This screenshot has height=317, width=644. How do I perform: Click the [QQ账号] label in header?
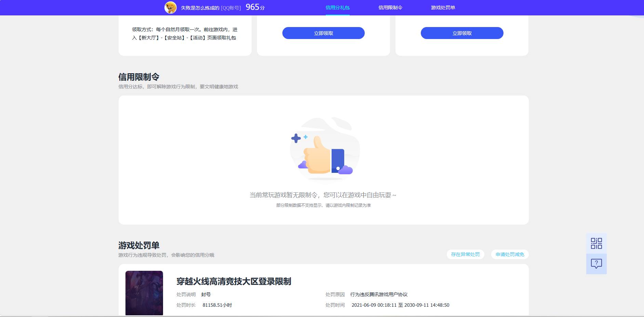coord(231,8)
